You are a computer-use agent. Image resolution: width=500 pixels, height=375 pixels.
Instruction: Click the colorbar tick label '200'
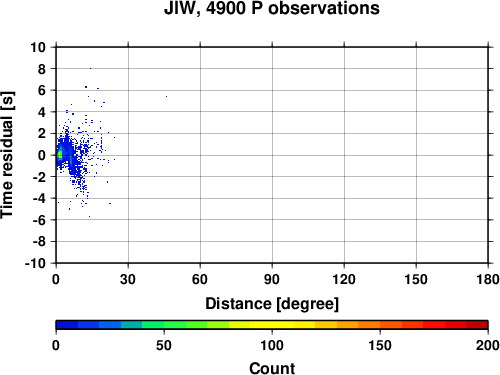487,345
